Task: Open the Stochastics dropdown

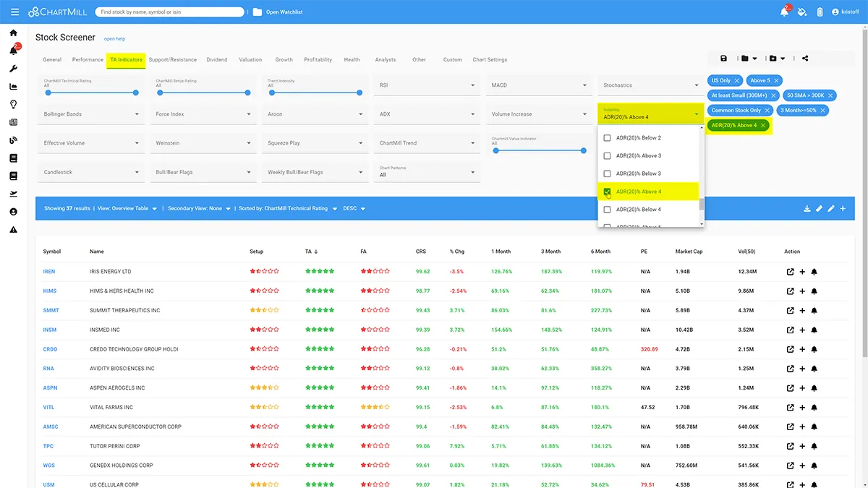Action: click(651, 85)
